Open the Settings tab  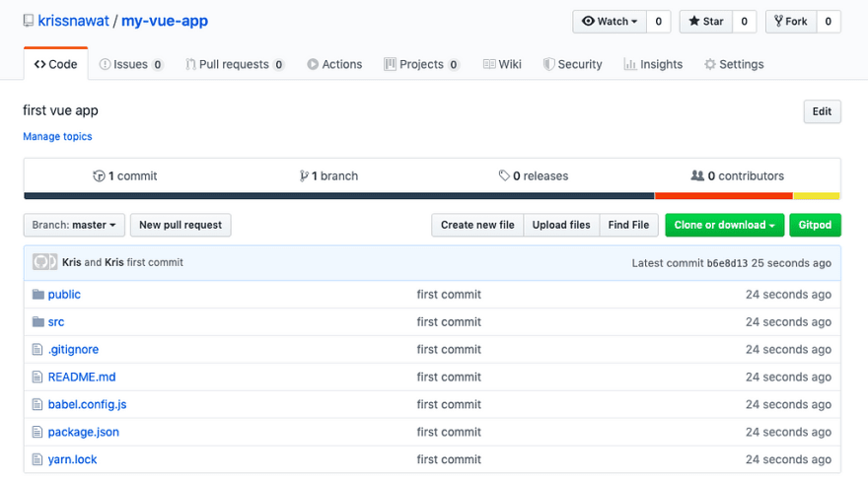point(734,64)
